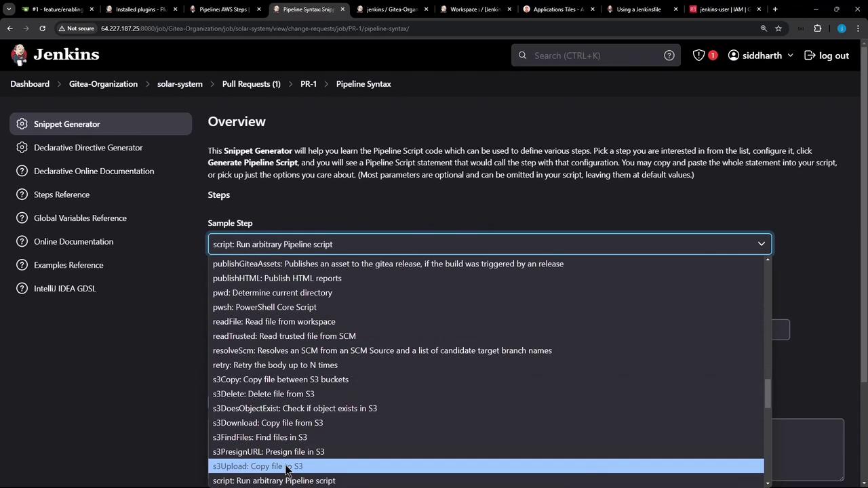The height and width of the screenshot is (488, 868).
Task: Open the siddharth user profile link
Action: tap(755, 56)
